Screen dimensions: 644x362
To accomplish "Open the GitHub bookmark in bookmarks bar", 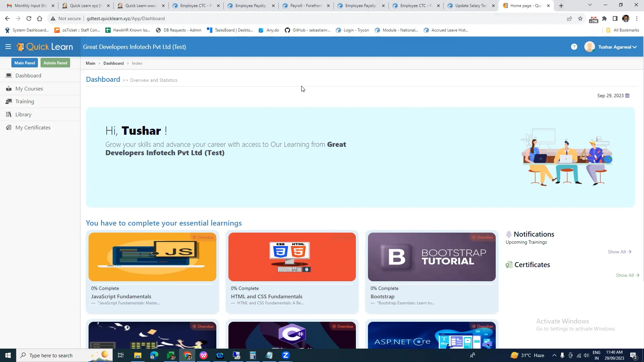I will pos(308,30).
